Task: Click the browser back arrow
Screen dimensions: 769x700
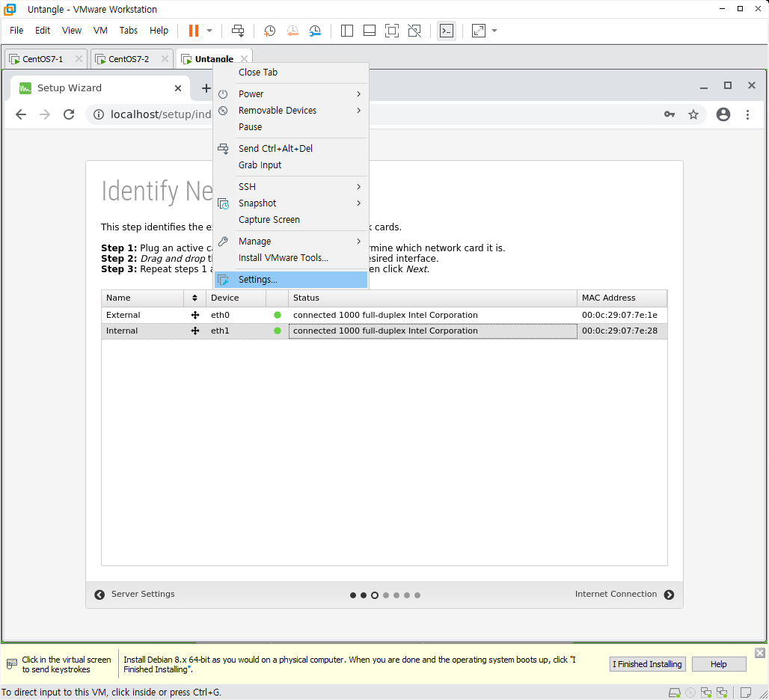Action: (x=21, y=114)
